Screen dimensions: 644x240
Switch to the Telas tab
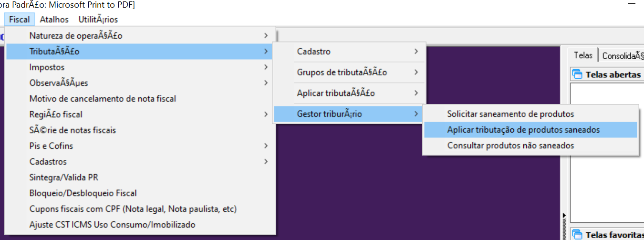pyautogui.click(x=583, y=55)
